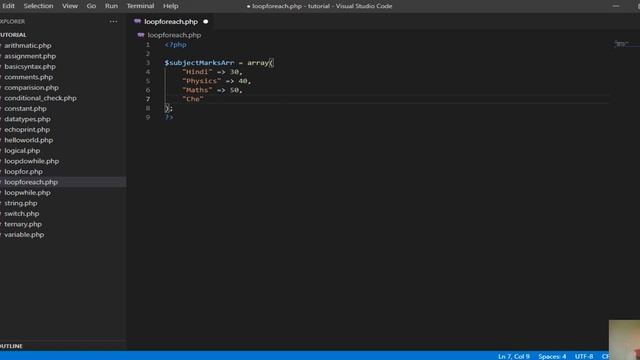Viewport: 640px width, 360px height.
Task: Click the opening <?php tag on line 1
Action: tap(176, 45)
